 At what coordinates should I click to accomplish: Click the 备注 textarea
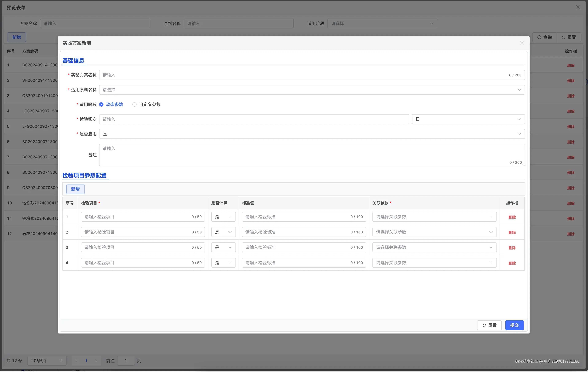click(x=312, y=155)
